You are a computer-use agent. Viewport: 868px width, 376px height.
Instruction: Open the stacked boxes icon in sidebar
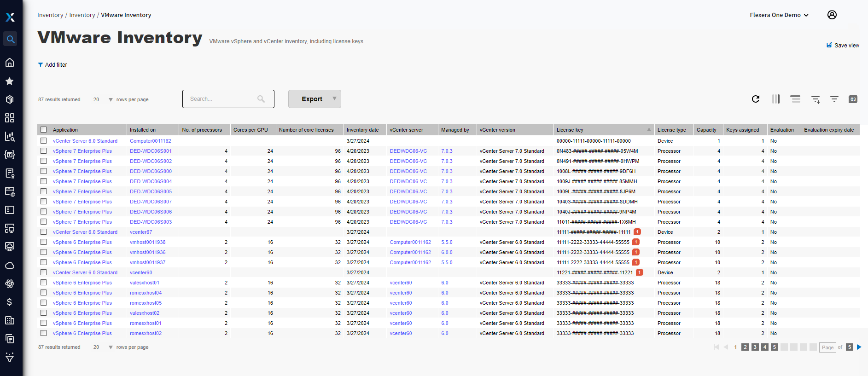pyautogui.click(x=10, y=99)
